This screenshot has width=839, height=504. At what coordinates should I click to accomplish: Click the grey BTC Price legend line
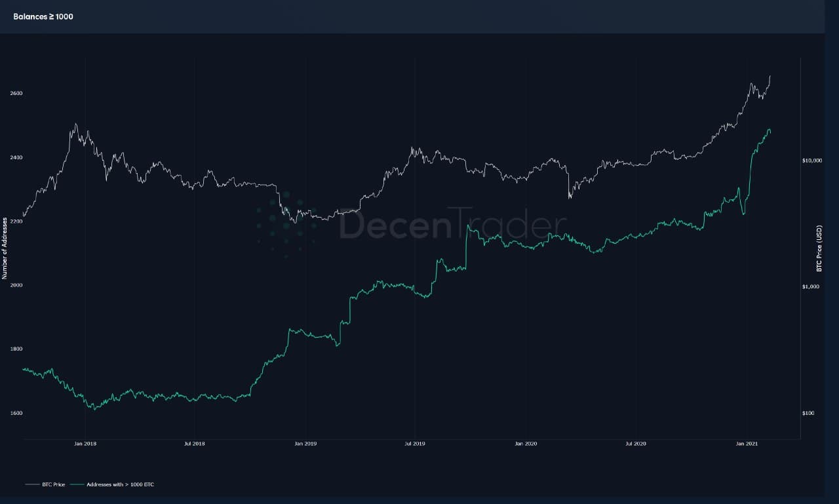(33, 484)
